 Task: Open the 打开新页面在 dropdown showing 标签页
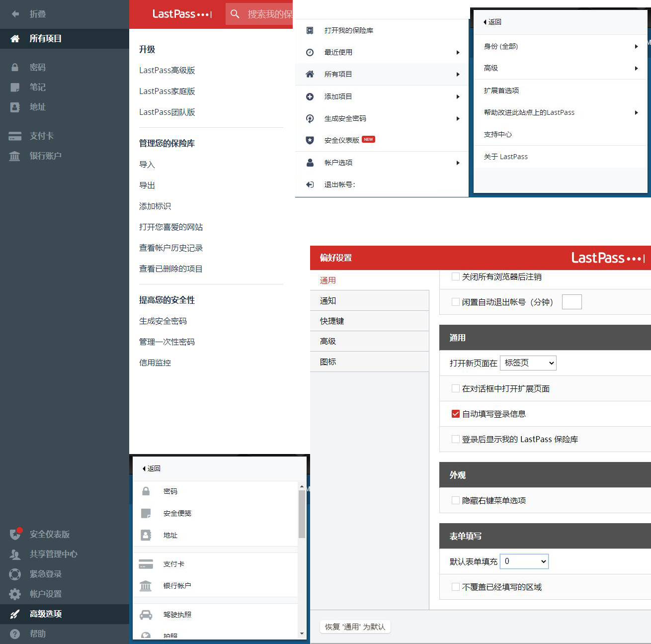tap(528, 363)
